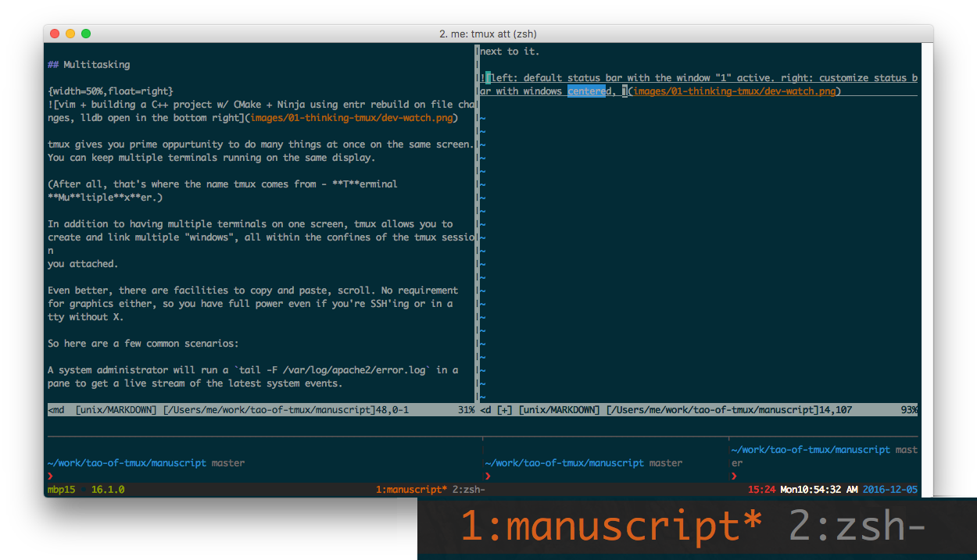The image size is (977, 560).
Task: Click the window title '2. me: tmux att (zsh)'
Action: [488, 34]
